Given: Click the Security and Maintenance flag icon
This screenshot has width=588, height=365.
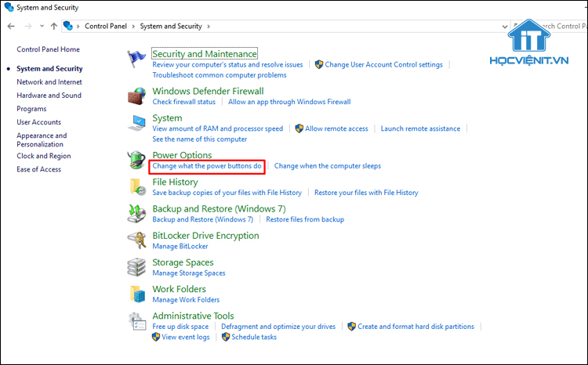Looking at the screenshot, I should tap(136, 59).
